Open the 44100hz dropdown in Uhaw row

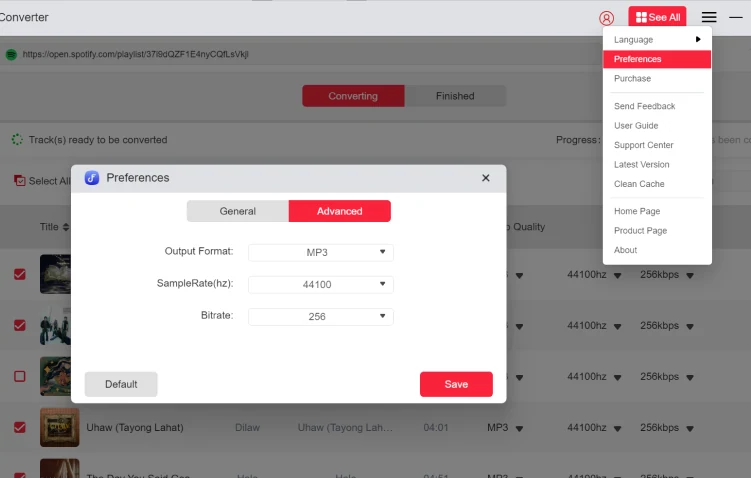pyautogui.click(x=617, y=428)
